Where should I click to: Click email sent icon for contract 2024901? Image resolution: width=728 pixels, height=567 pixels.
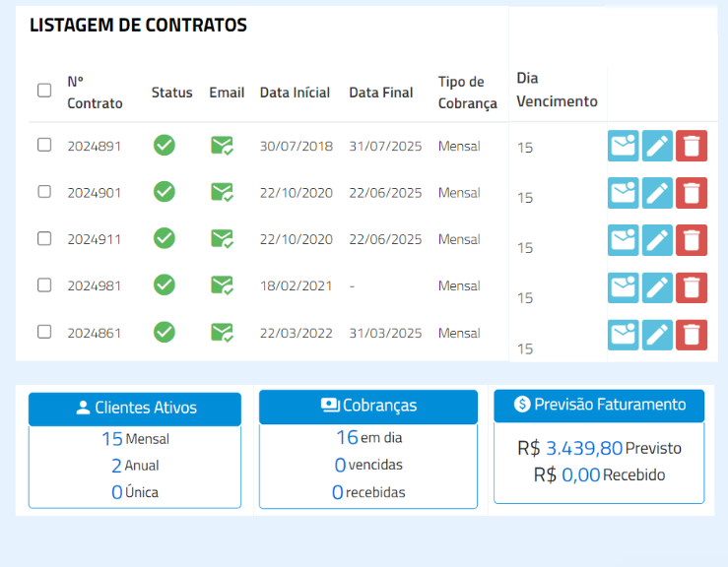pos(222,192)
